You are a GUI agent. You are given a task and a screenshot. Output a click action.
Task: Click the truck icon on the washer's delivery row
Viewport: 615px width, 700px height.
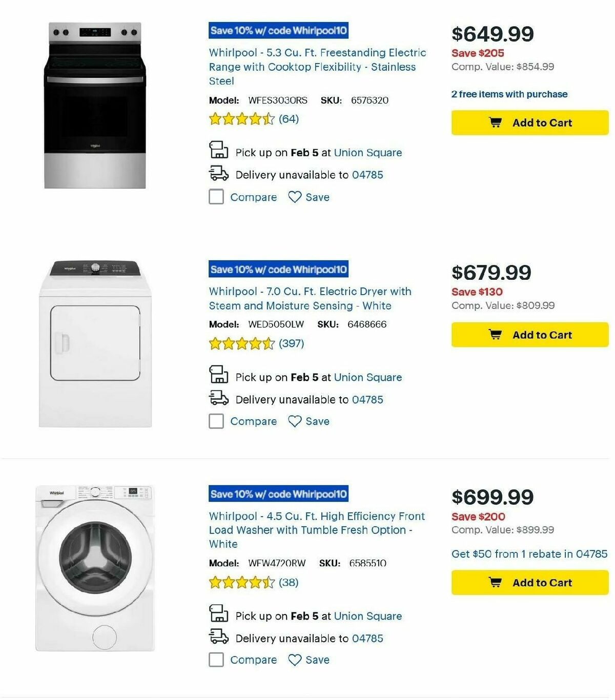[x=219, y=637]
